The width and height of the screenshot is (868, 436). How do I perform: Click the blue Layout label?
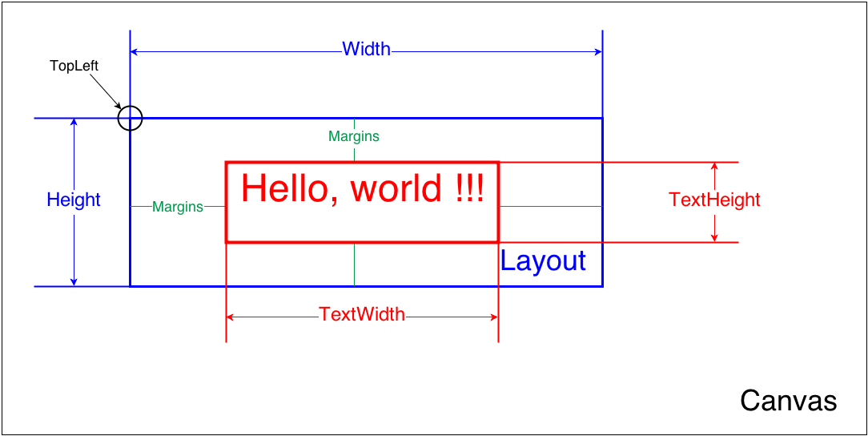point(543,261)
